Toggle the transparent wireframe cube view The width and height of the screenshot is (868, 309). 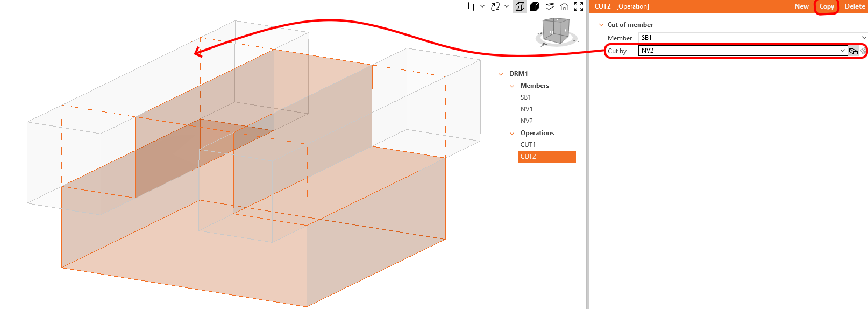point(520,6)
